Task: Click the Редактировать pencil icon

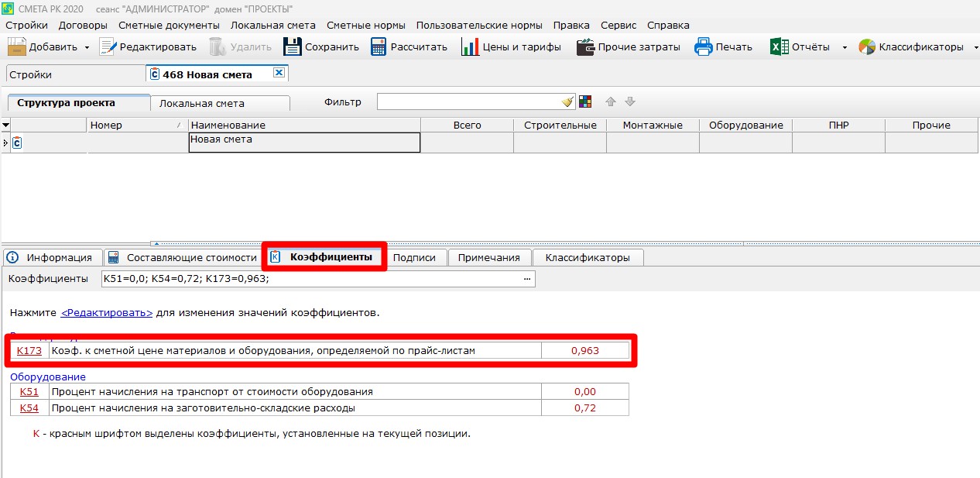Action: pos(108,46)
